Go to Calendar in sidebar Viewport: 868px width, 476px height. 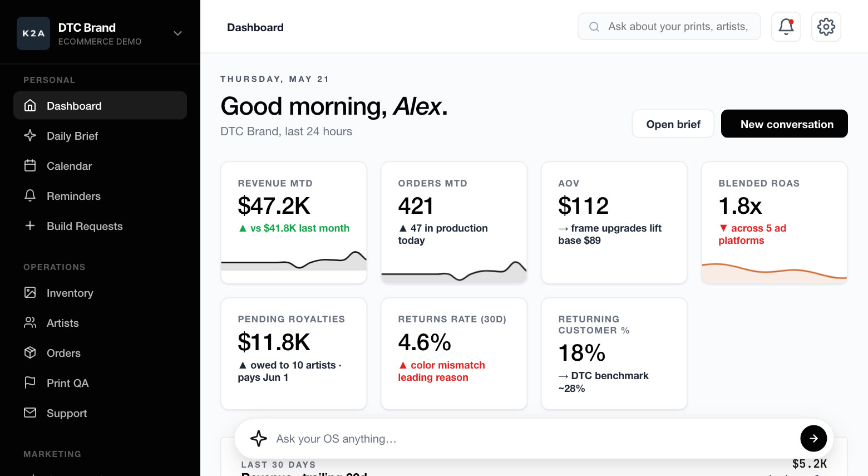point(100,166)
